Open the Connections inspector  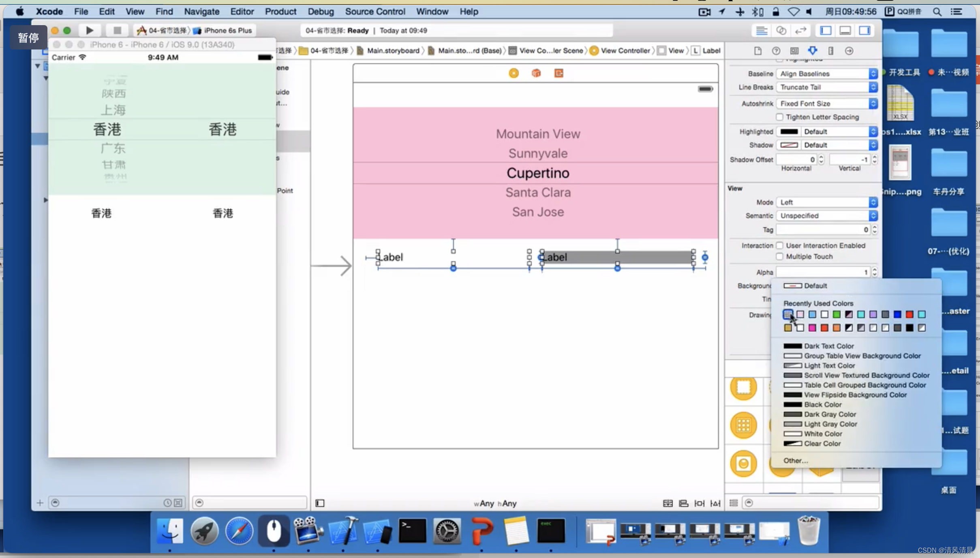pos(849,51)
